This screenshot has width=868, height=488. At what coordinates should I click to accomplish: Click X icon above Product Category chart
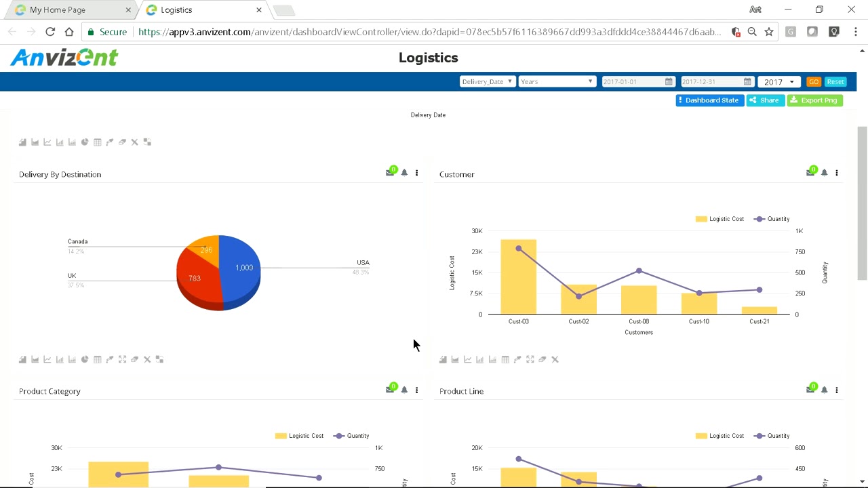(147, 359)
